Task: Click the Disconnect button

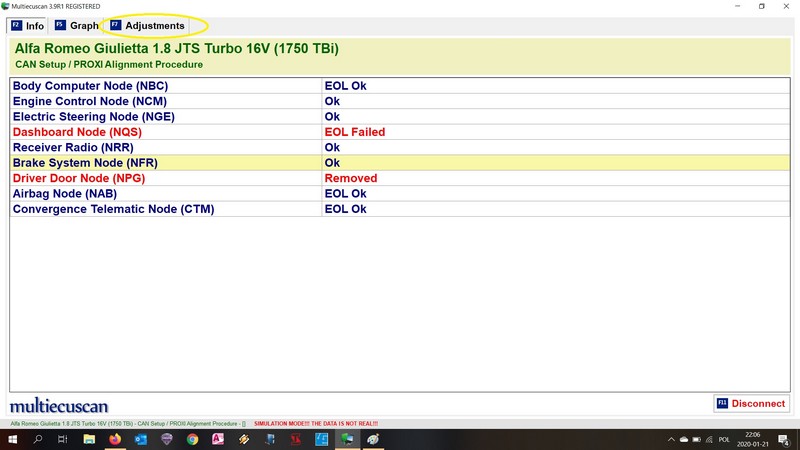Action: coord(751,404)
